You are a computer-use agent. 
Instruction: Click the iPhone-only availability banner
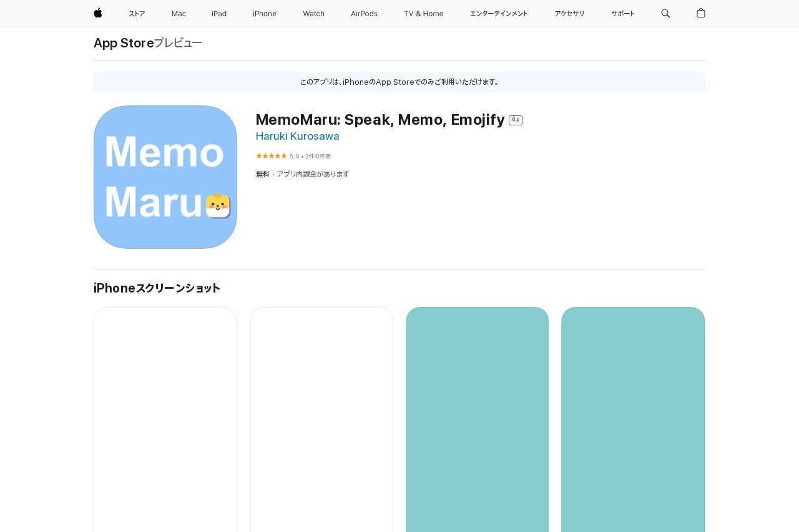(399, 82)
